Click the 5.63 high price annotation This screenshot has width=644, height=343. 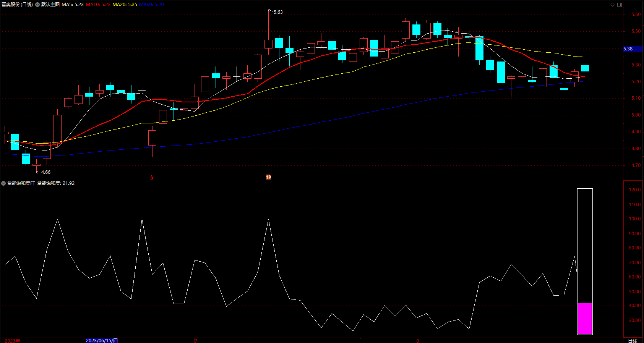(x=278, y=12)
